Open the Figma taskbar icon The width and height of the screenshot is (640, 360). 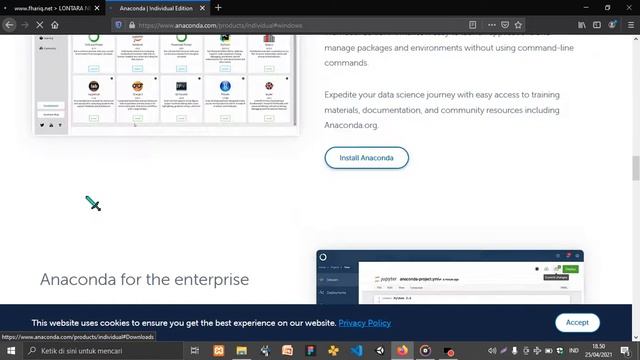(x=311, y=351)
